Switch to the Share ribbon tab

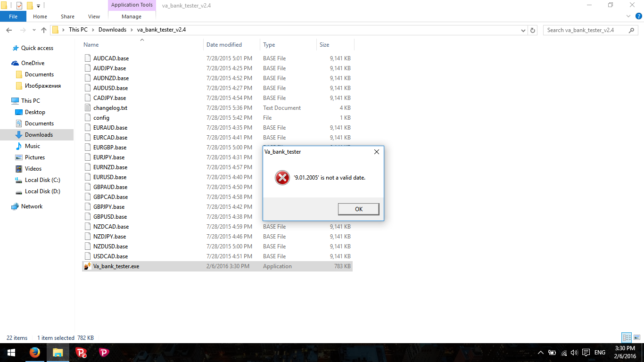click(67, 16)
